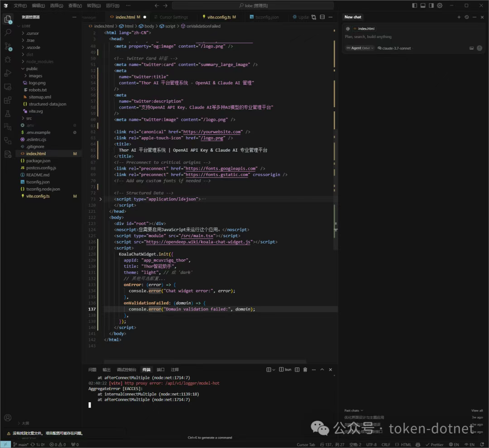Click View all past chats
This screenshot has width=489, height=448.
(x=477, y=410)
